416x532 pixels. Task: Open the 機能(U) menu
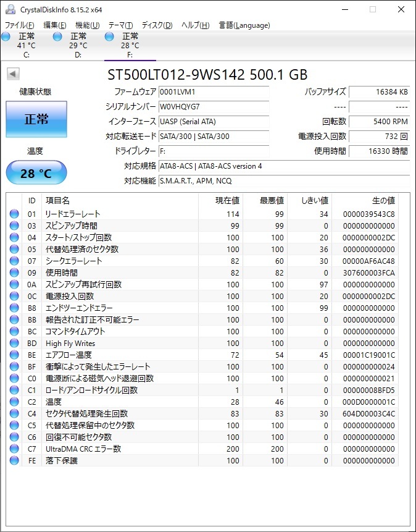click(88, 25)
